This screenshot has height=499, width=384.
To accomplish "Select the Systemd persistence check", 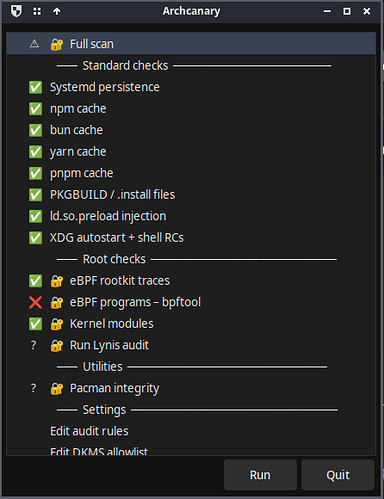I will click(191, 87).
